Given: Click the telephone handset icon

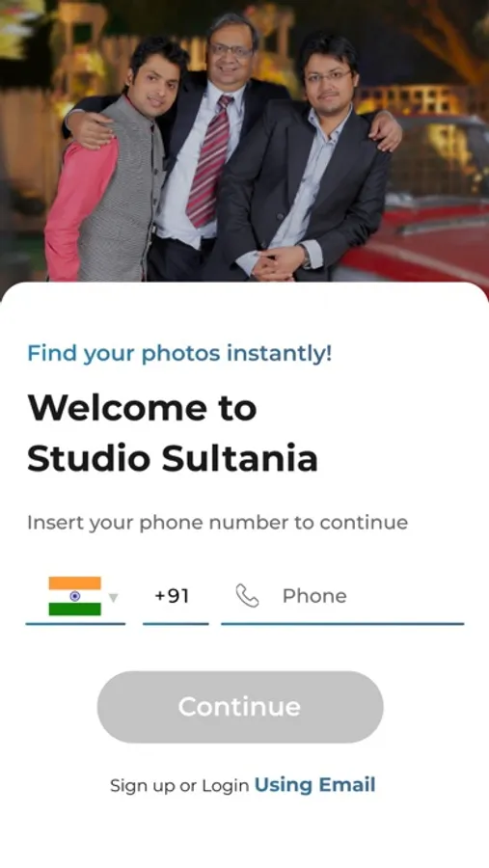Looking at the screenshot, I should [247, 596].
